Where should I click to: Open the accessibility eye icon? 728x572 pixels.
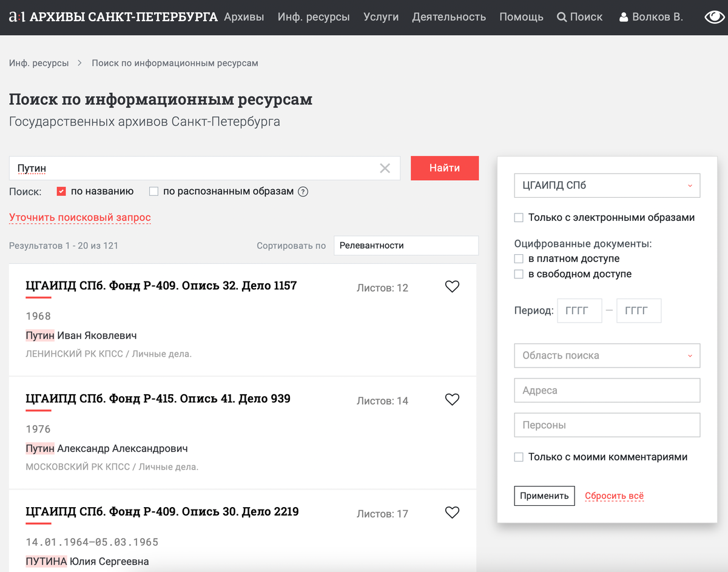pos(715,17)
